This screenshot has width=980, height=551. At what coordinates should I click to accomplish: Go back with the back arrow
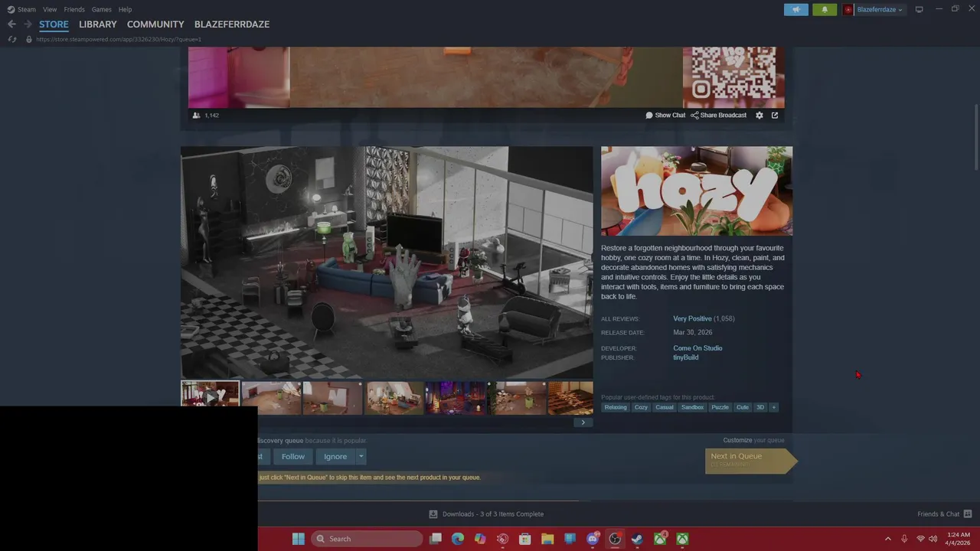pyautogui.click(x=11, y=24)
